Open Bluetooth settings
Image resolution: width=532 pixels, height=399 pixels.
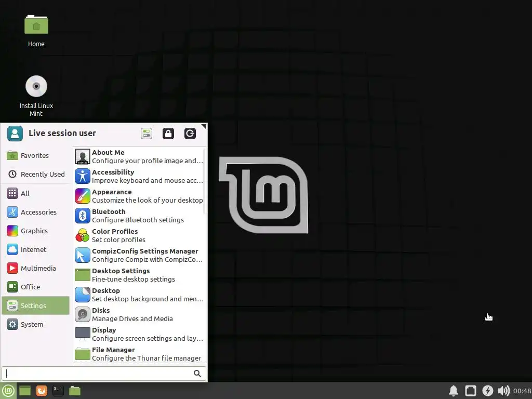click(139, 216)
